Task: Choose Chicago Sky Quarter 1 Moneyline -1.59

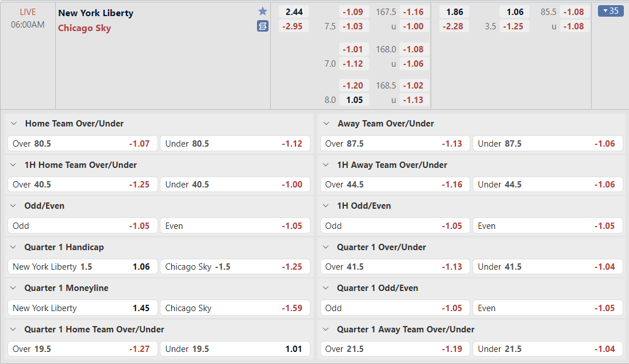Action: pos(235,308)
